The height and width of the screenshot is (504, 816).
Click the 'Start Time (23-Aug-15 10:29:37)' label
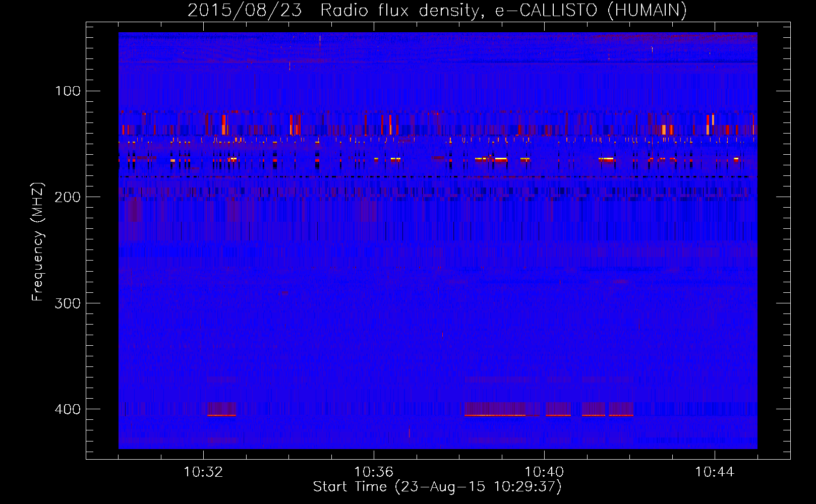(437, 487)
